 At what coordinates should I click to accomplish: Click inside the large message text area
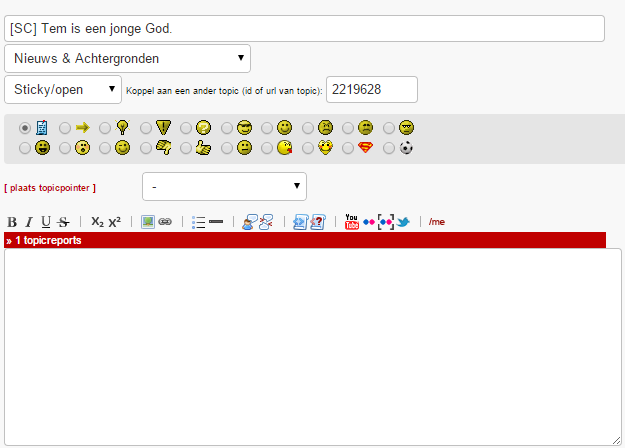313,347
